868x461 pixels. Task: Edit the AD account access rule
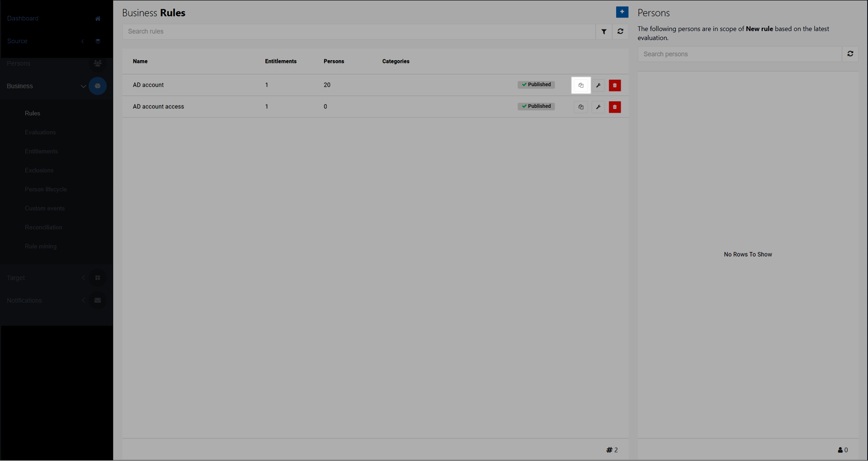[598, 107]
